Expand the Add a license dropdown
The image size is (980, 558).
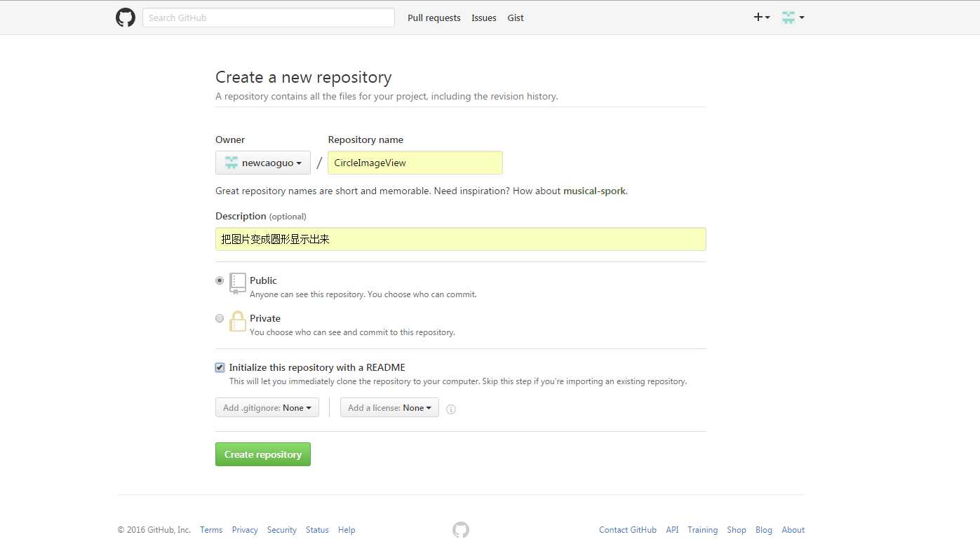pos(389,407)
